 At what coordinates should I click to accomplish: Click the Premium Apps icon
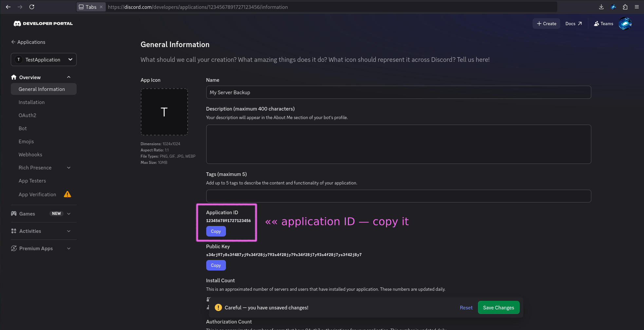[x=14, y=248]
